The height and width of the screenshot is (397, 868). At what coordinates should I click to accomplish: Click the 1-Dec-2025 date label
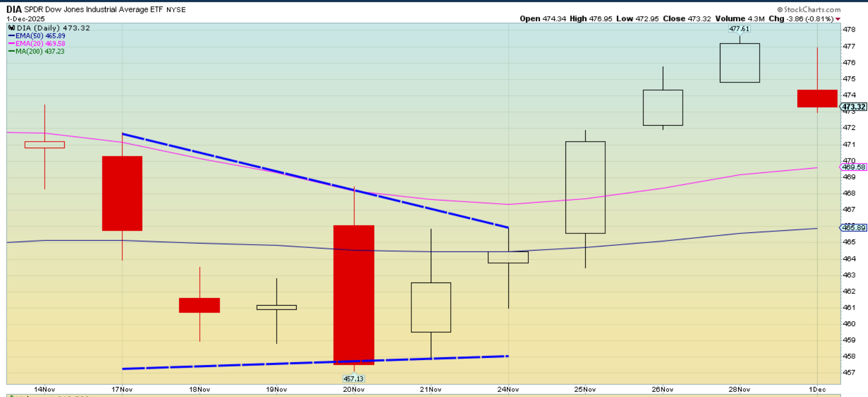click(25, 19)
